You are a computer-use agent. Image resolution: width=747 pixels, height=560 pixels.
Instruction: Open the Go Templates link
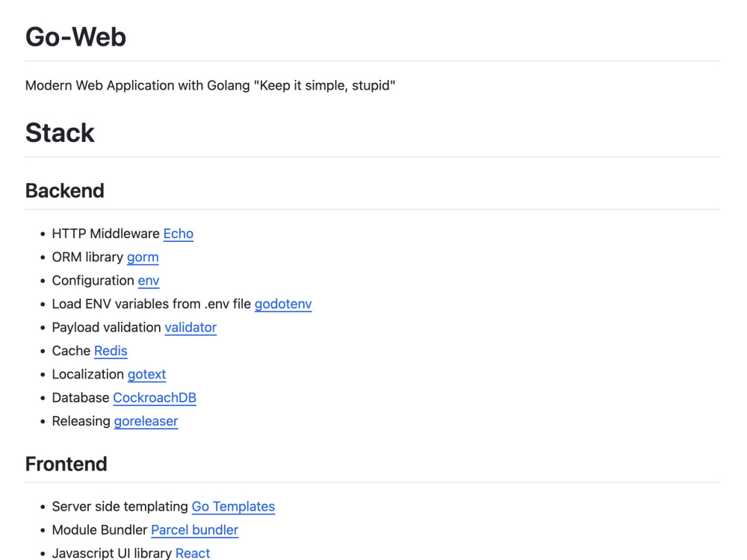pyautogui.click(x=233, y=507)
